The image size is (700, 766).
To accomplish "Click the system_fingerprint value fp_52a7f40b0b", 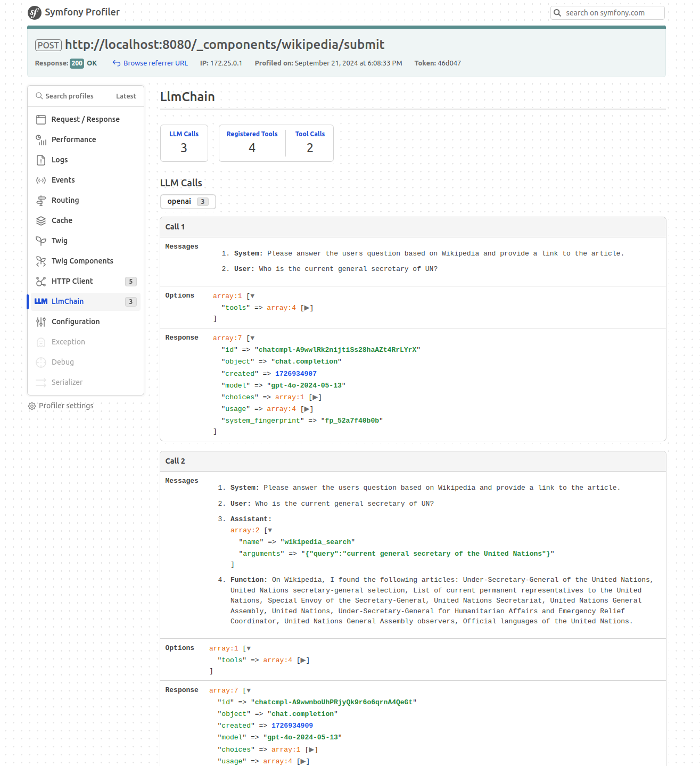I will (x=352, y=421).
